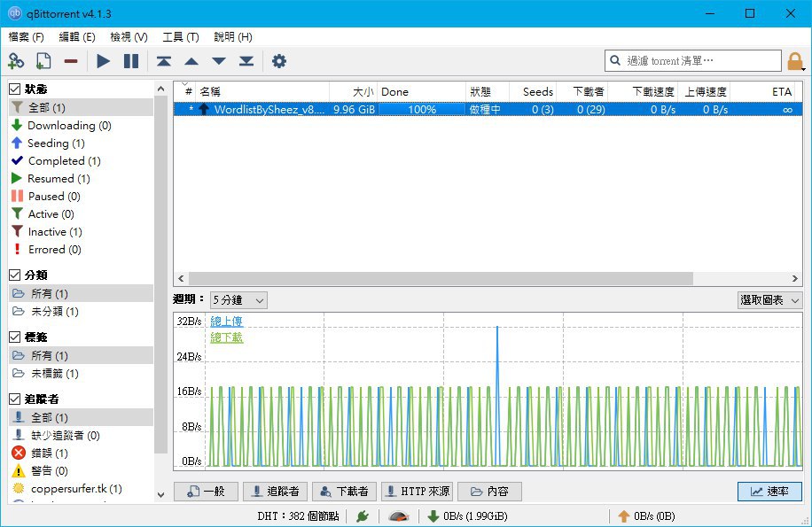Sort by the 狀態 column header

[488, 91]
